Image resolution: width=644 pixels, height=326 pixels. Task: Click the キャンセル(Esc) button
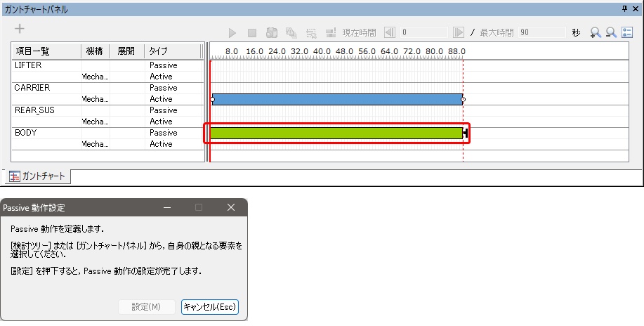coord(210,306)
